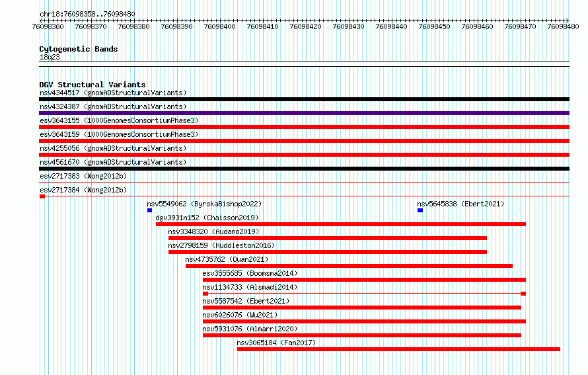This screenshot has width=588, height=375.
Task: Click the red bar of nsv4255056
Action: point(304,155)
